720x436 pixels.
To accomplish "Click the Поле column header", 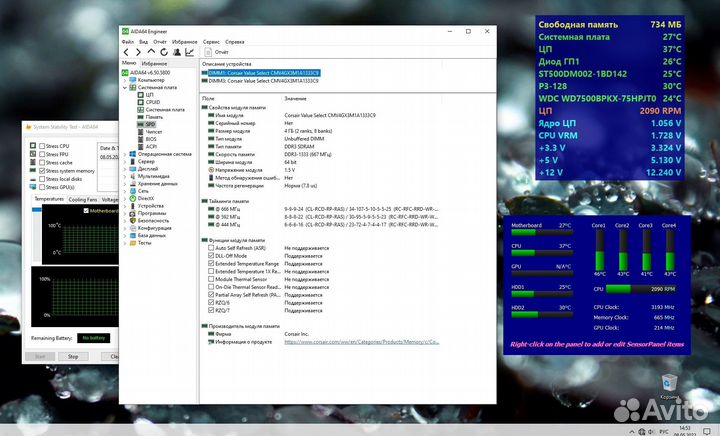I will tap(208, 99).
